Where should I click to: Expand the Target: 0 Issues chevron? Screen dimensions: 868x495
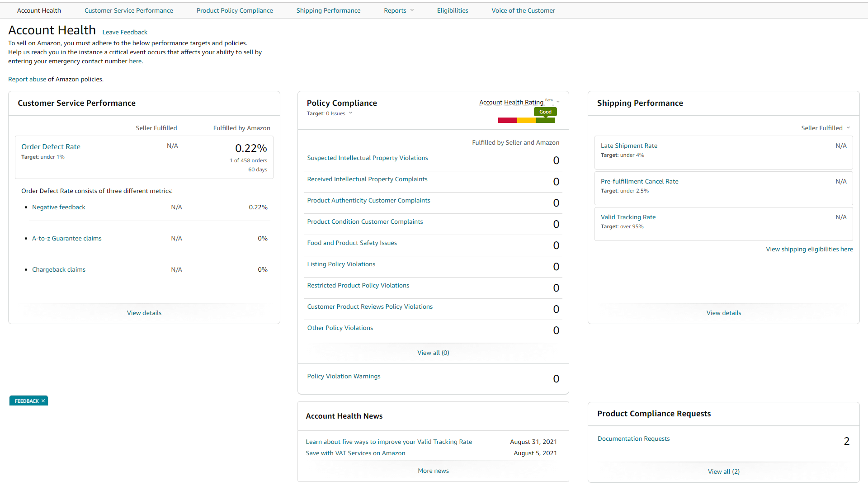350,113
